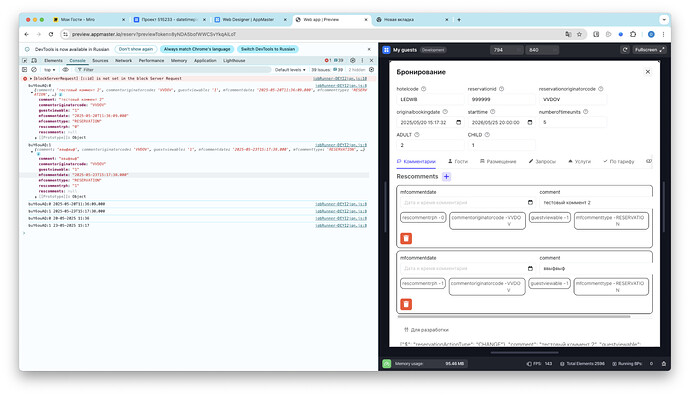This screenshot has width=690, height=396.
Task: Dismiss the DevTools language banner
Action: [x=369, y=49]
